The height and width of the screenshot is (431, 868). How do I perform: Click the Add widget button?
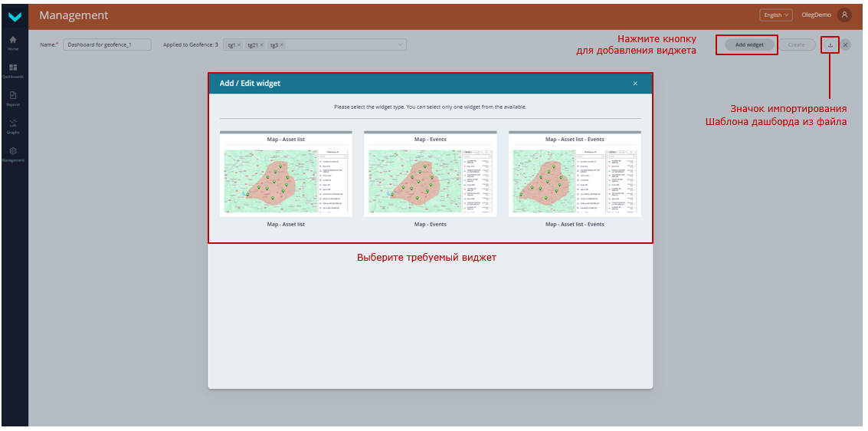tap(749, 44)
